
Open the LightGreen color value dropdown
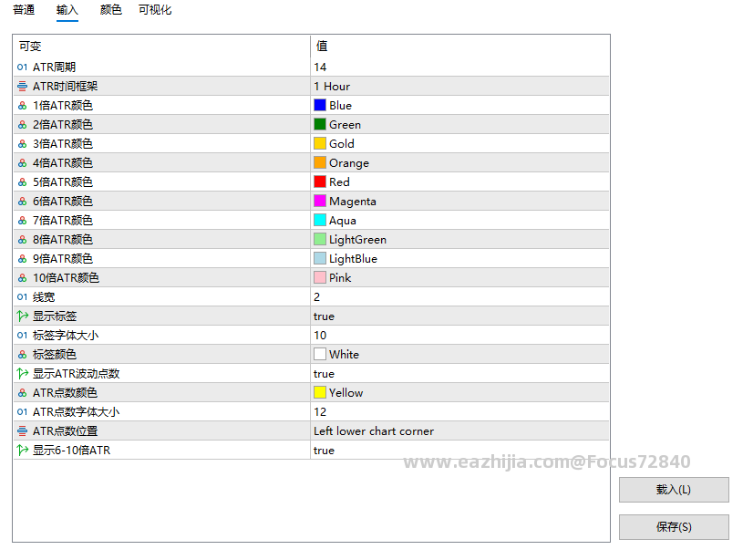(459, 240)
